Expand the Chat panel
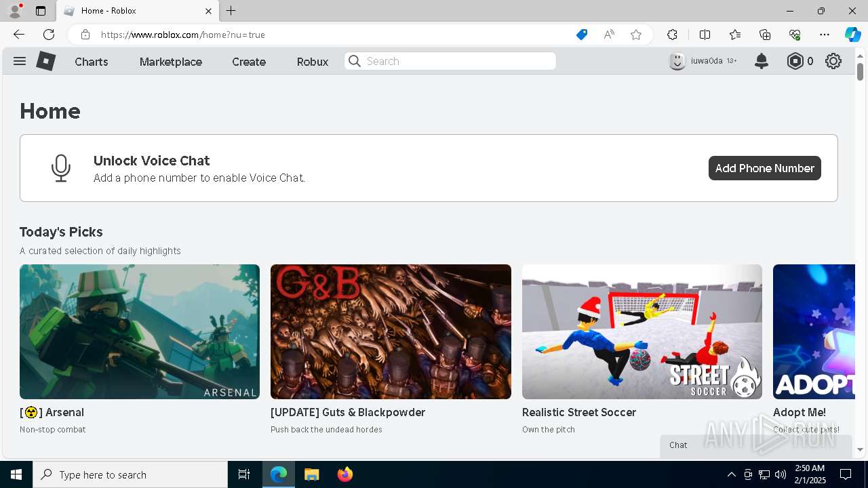Screen dimensions: 868x488 pyautogui.click(x=756, y=445)
